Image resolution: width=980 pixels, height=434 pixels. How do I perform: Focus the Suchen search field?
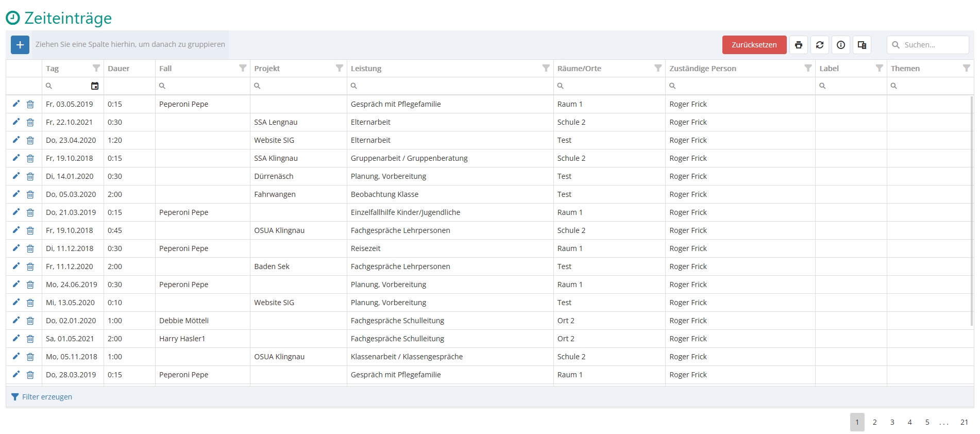934,45
